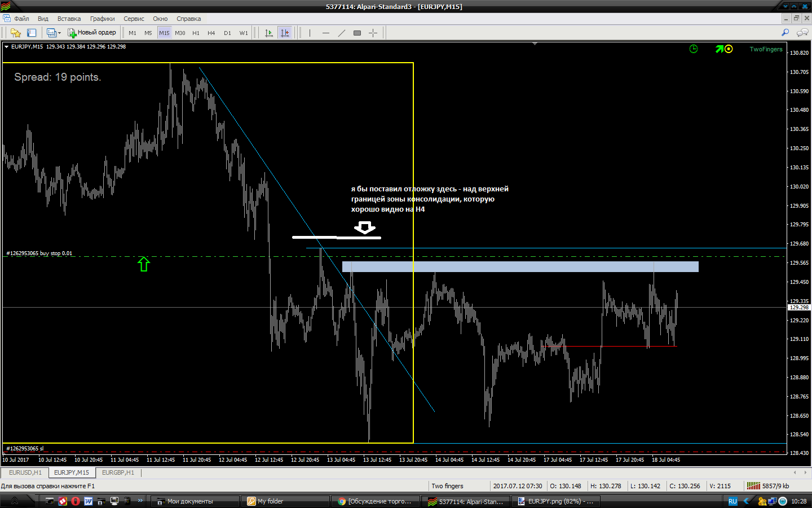Click the chart tabs right arrow
812x508 pixels.
coord(805,472)
